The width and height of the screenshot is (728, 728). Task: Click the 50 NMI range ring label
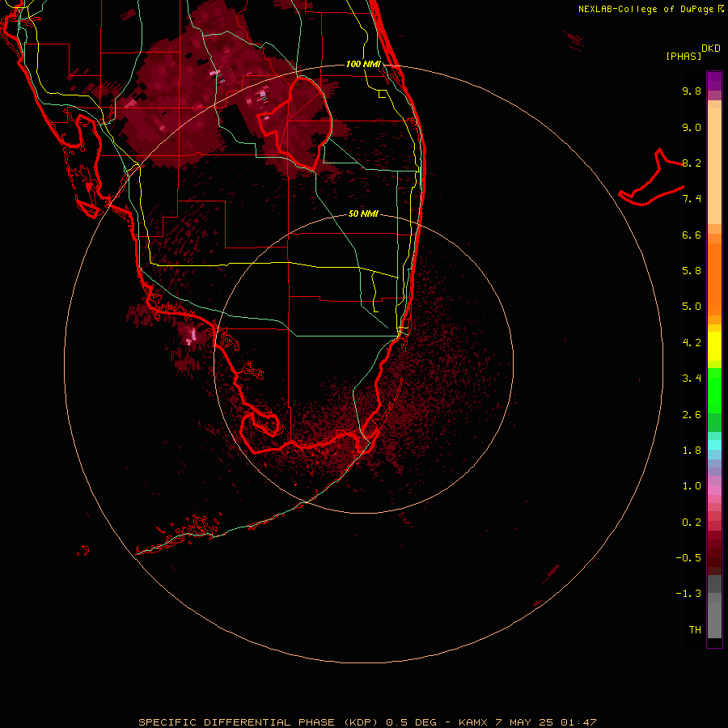tap(363, 214)
